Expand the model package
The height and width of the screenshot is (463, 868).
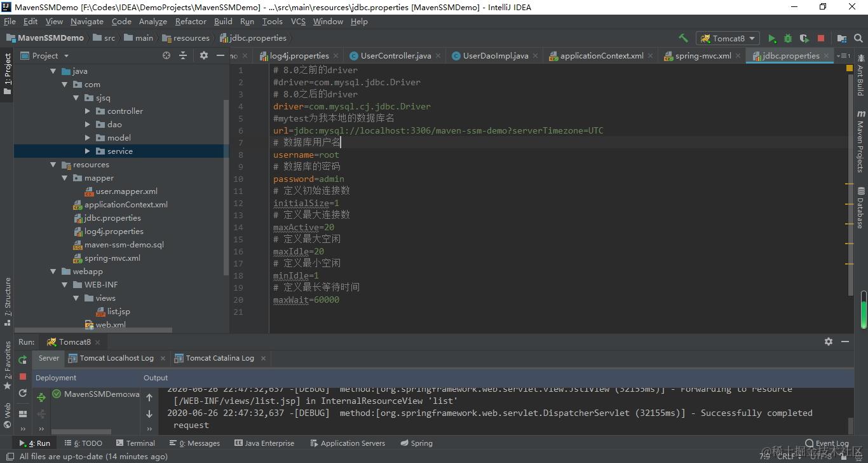88,138
